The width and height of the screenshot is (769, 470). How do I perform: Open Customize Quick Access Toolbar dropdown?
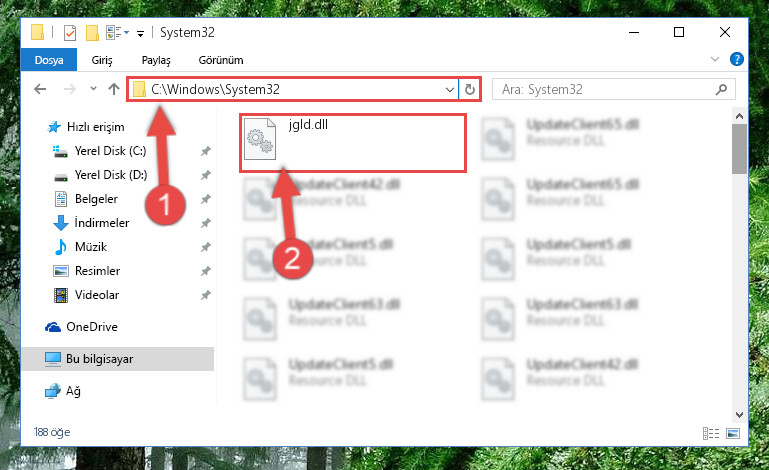(x=140, y=33)
